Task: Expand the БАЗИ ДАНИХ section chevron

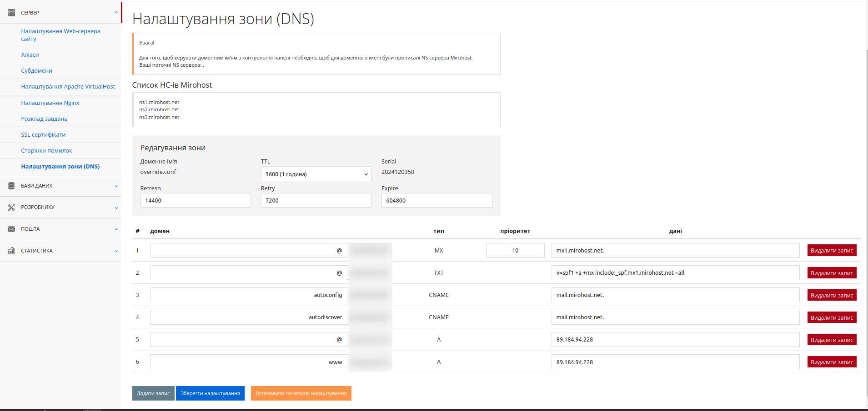Action: click(x=116, y=186)
